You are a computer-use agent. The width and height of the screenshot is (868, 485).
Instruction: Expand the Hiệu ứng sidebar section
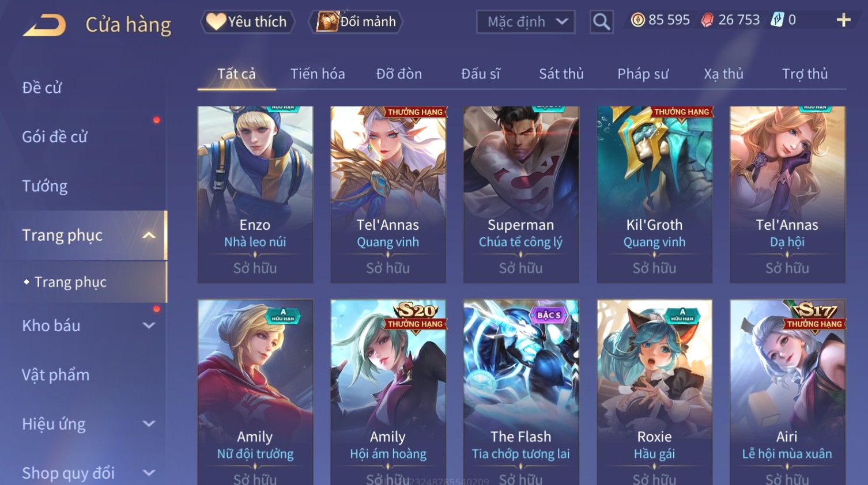149,424
